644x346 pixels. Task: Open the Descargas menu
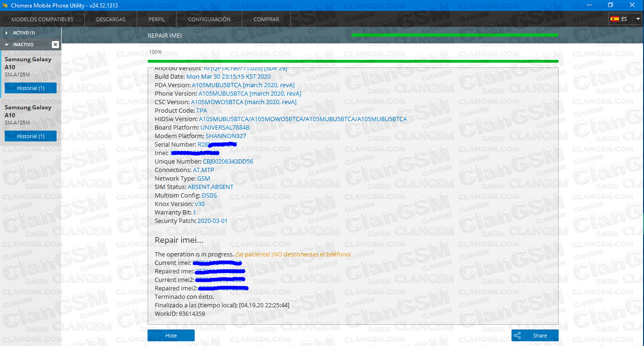tap(111, 19)
